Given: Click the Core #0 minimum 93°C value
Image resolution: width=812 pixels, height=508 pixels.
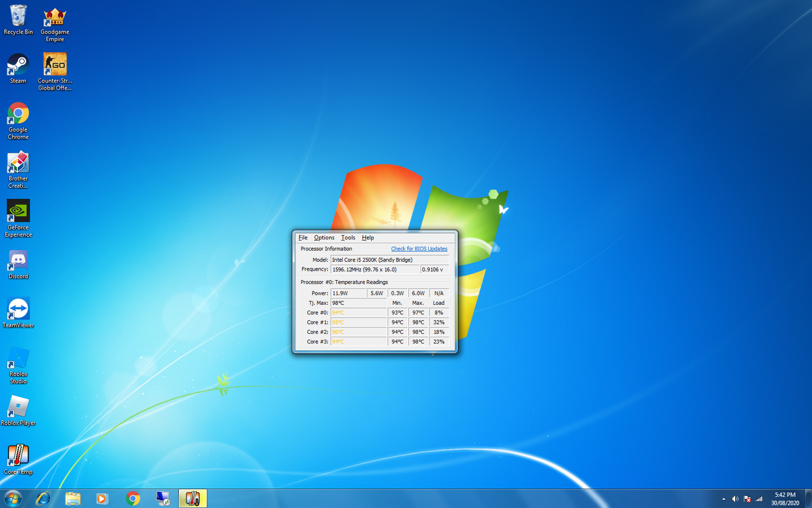Looking at the screenshot, I should coord(398,312).
